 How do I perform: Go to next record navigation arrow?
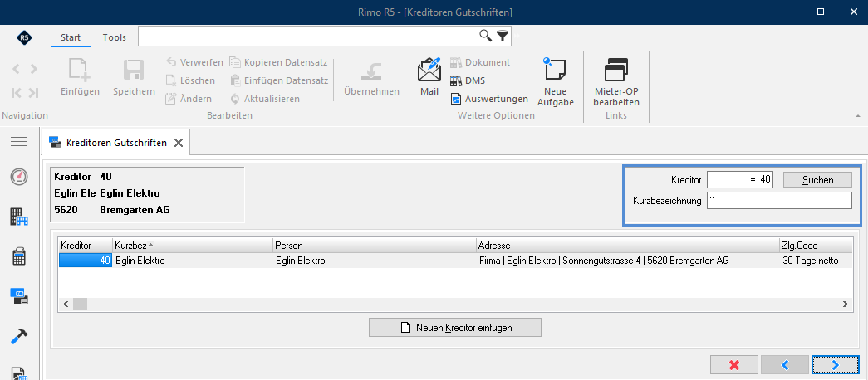tap(34, 69)
